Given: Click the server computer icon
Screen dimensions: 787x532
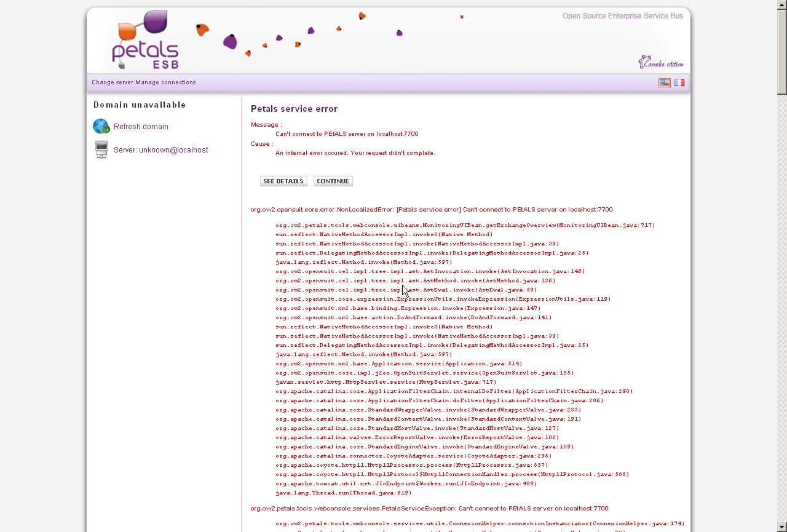Looking at the screenshot, I should point(101,149).
